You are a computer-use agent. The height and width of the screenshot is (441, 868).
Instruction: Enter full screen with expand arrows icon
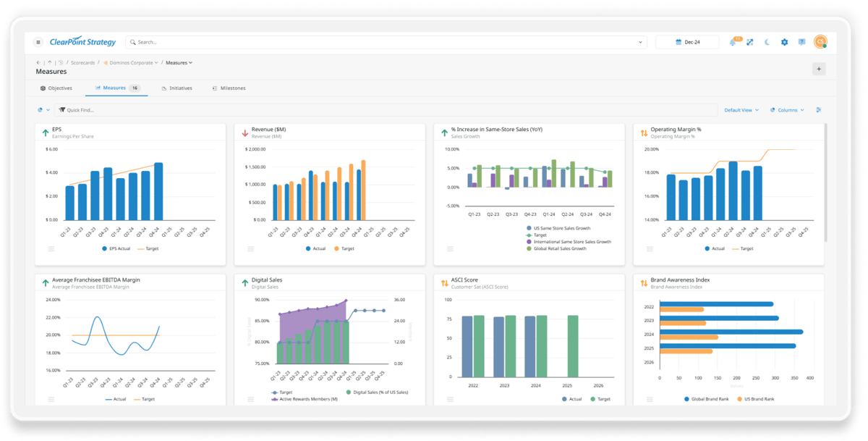[x=750, y=43]
